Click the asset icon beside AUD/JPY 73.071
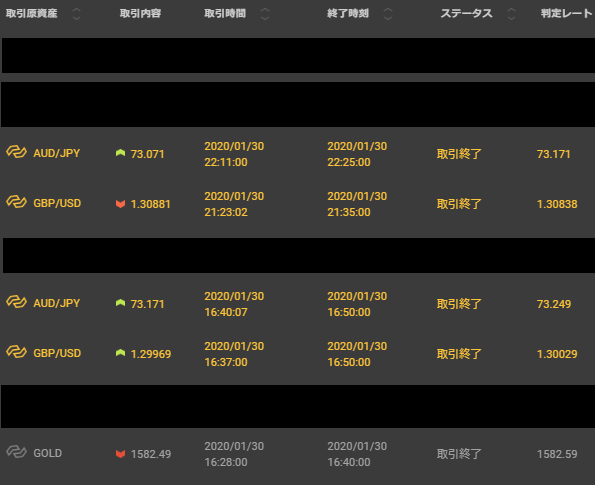This screenshot has height=485, width=595. pos(16,152)
